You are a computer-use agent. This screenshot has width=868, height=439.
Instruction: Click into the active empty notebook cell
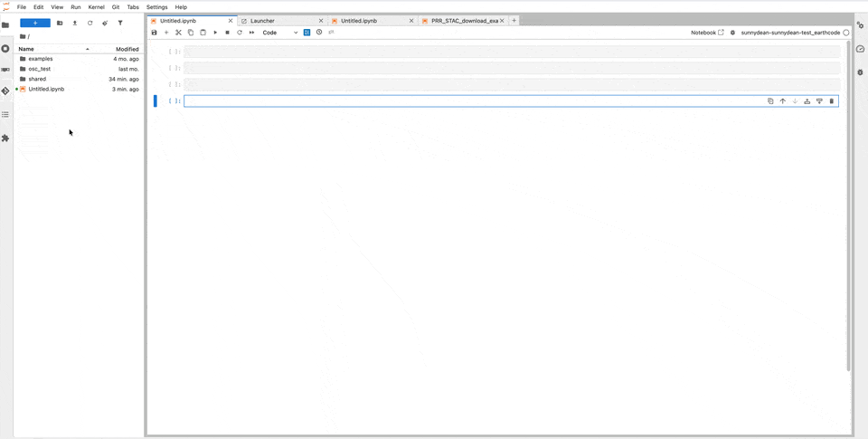point(470,101)
